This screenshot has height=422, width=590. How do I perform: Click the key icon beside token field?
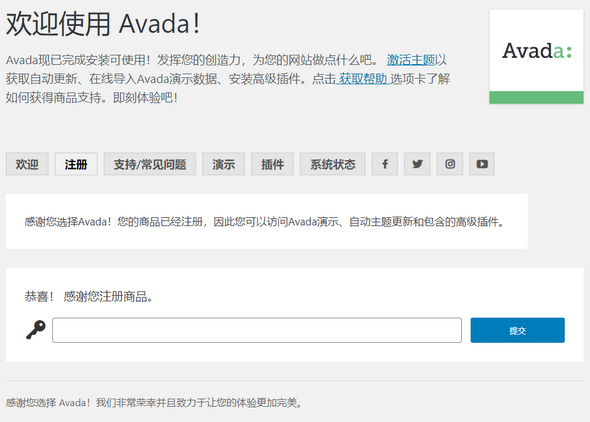[x=36, y=330]
